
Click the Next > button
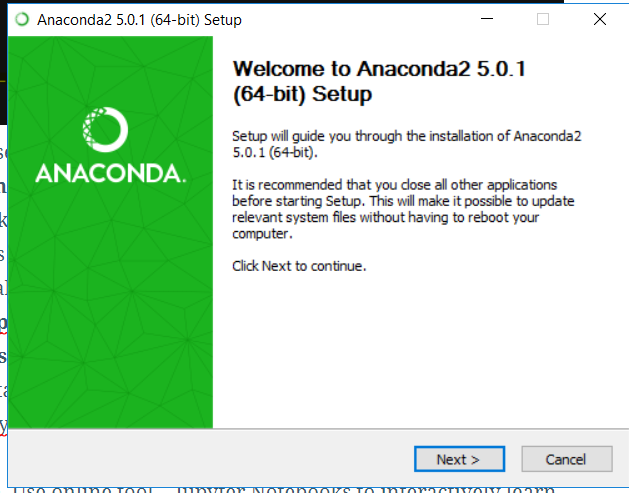(459, 459)
